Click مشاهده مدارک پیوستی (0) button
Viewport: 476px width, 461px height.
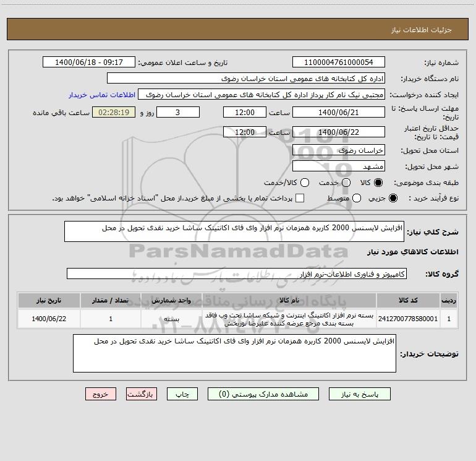tap(263, 394)
